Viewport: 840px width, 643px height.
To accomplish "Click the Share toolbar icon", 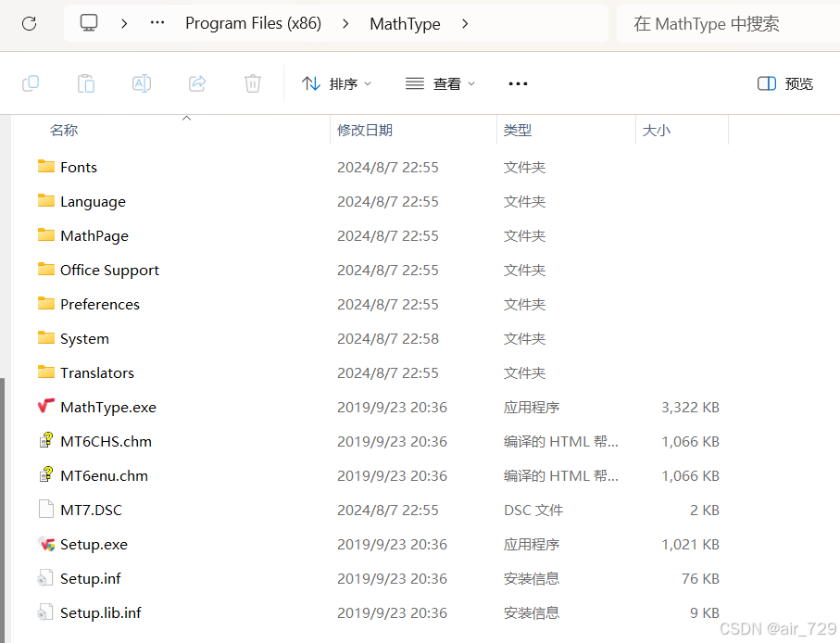I will coord(197,83).
